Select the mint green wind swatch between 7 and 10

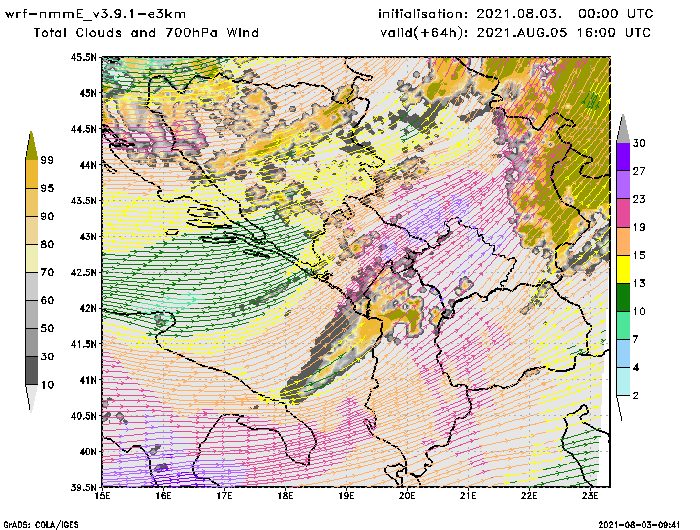point(623,326)
